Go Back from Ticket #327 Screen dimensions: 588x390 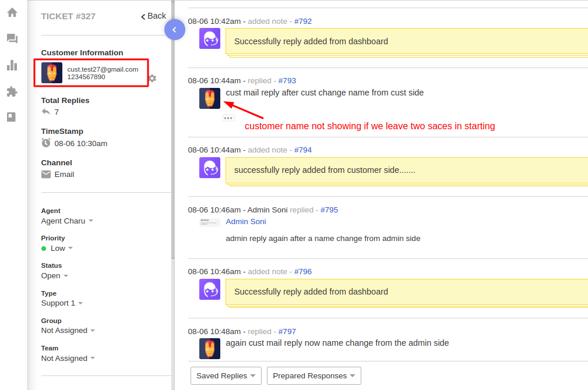[153, 16]
